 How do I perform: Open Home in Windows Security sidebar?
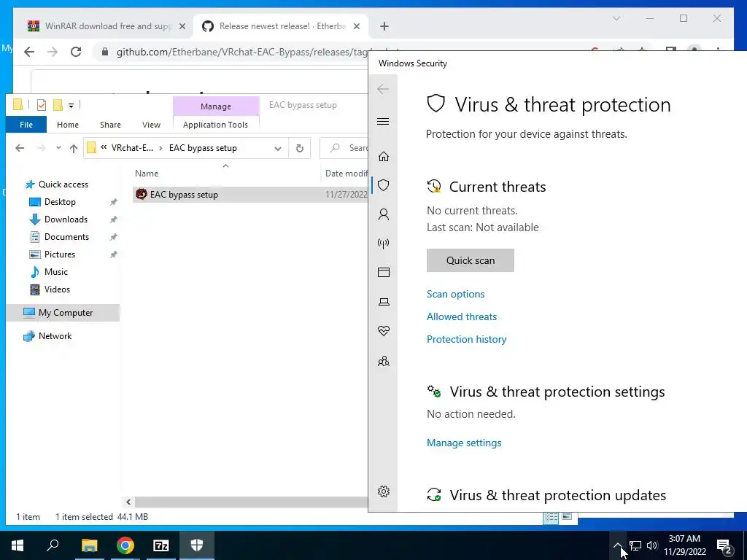384,157
